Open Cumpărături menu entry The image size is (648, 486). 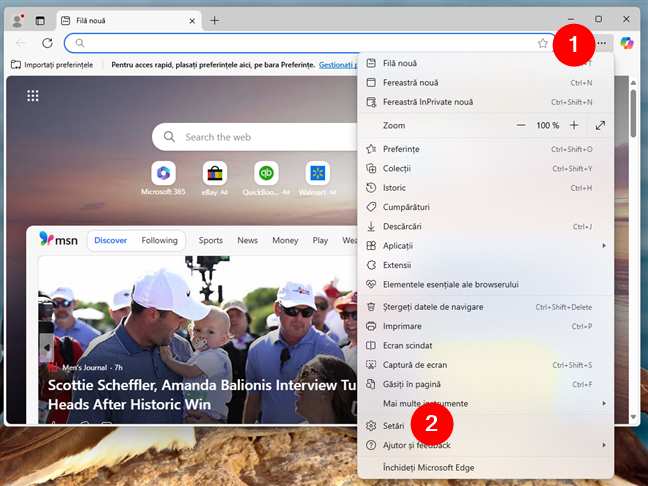tap(485, 207)
